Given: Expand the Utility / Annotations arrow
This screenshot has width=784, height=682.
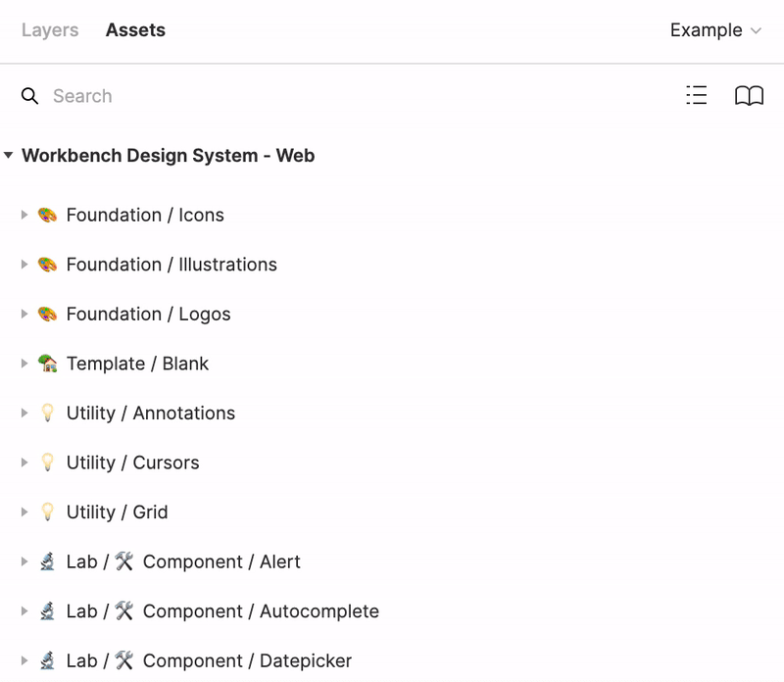Looking at the screenshot, I should point(24,413).
